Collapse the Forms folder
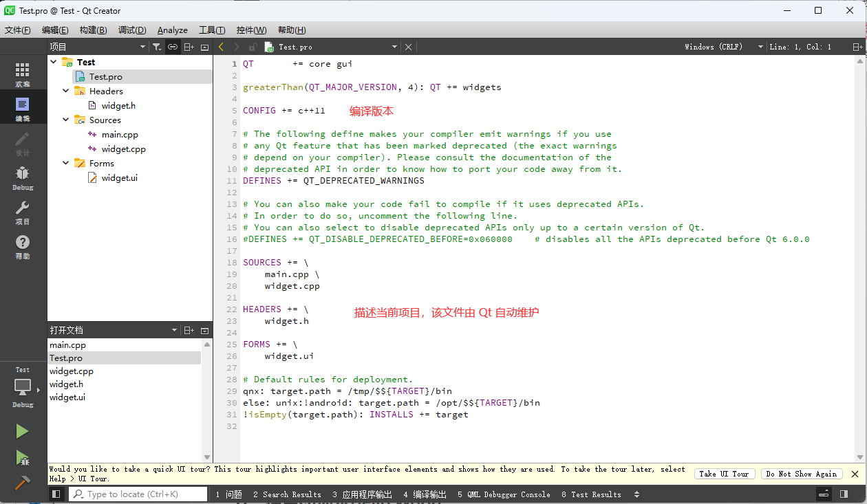Image resolution: width=867 pixels, height=504 pixels. [x=66, y=163]
